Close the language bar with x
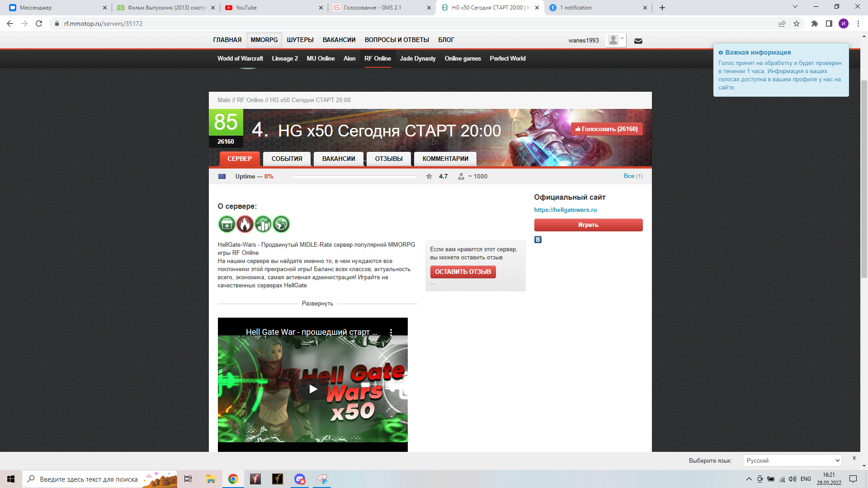Viewport: 868px width, 488px height. click(x=854, y=458)
